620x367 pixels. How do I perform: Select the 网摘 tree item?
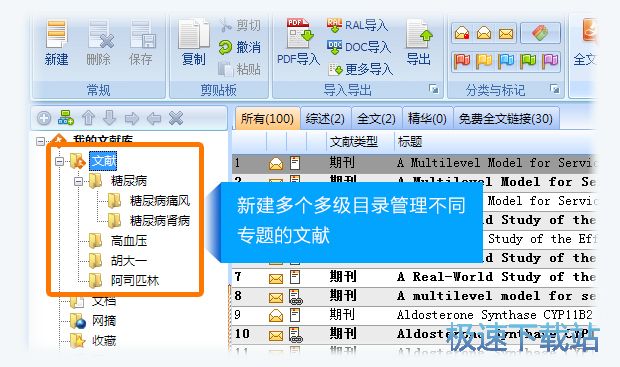tap(104, 320)
